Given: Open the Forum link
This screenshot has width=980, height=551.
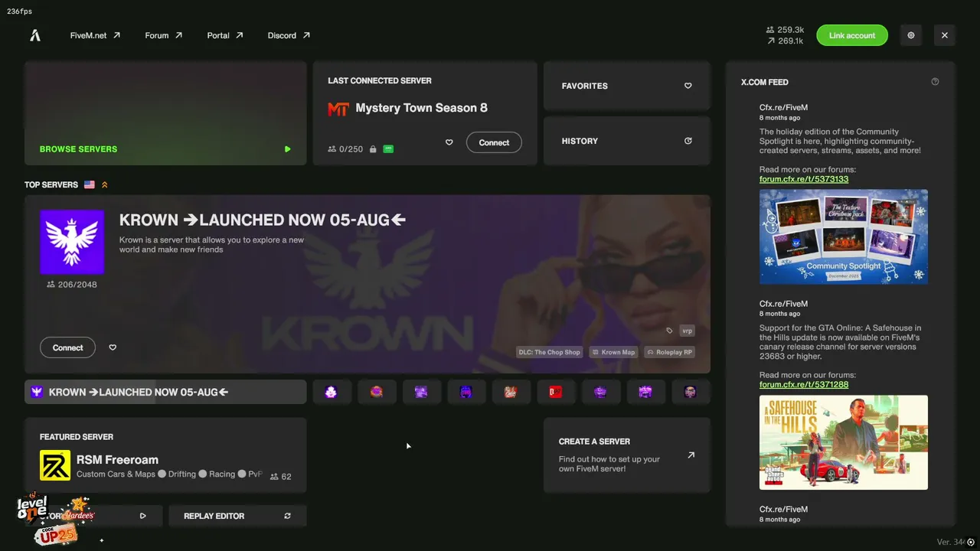Looking at the screenshot, I should (164, 35).
